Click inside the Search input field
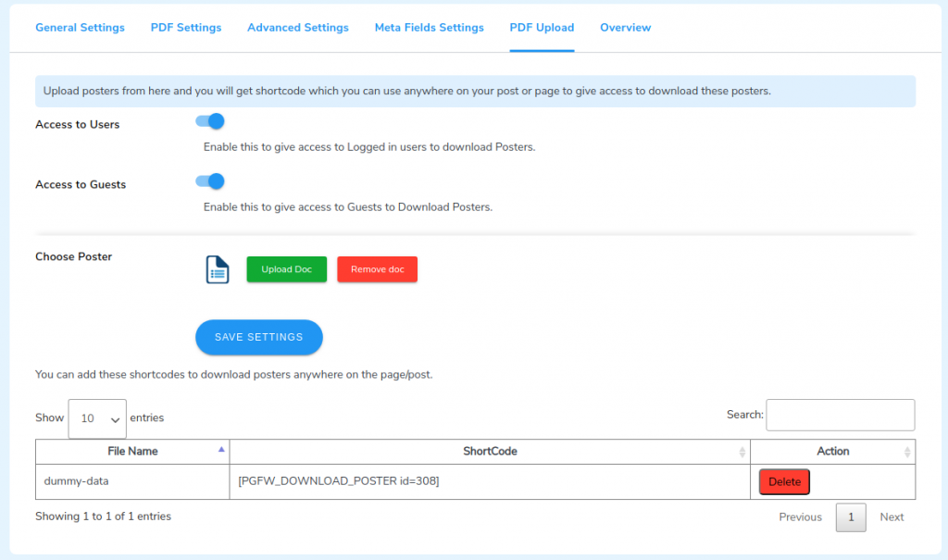 pos(839,415)
